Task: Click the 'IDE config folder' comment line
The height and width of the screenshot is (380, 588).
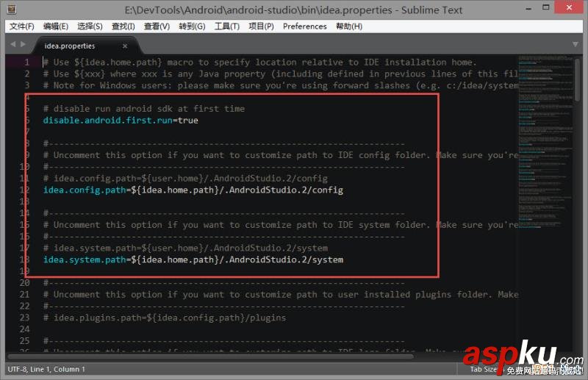Action: click(281, 155)
